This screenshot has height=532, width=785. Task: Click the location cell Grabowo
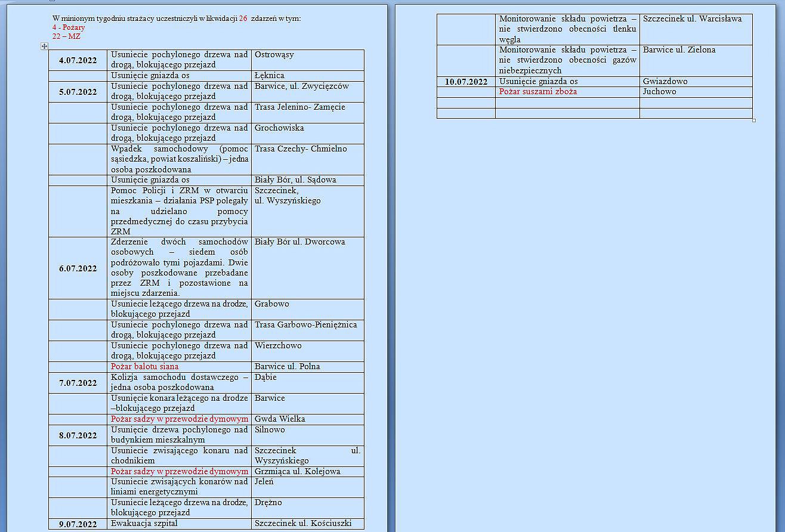(307, 310)
